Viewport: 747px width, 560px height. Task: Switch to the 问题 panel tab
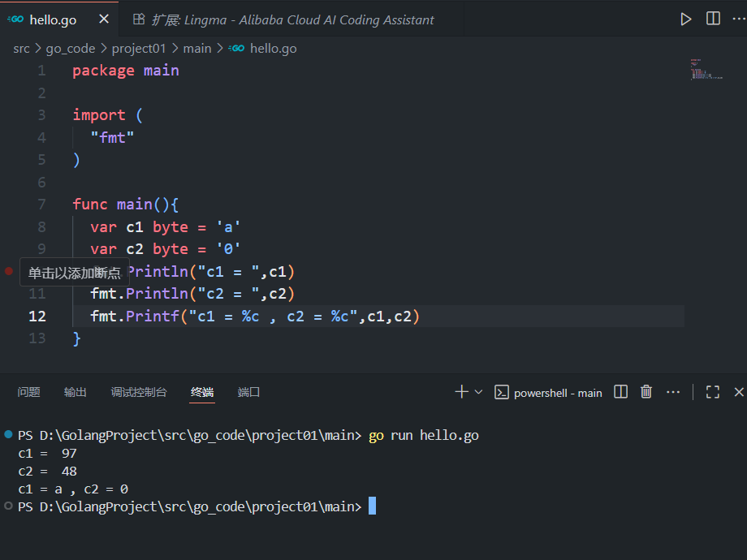coord(28,392)
